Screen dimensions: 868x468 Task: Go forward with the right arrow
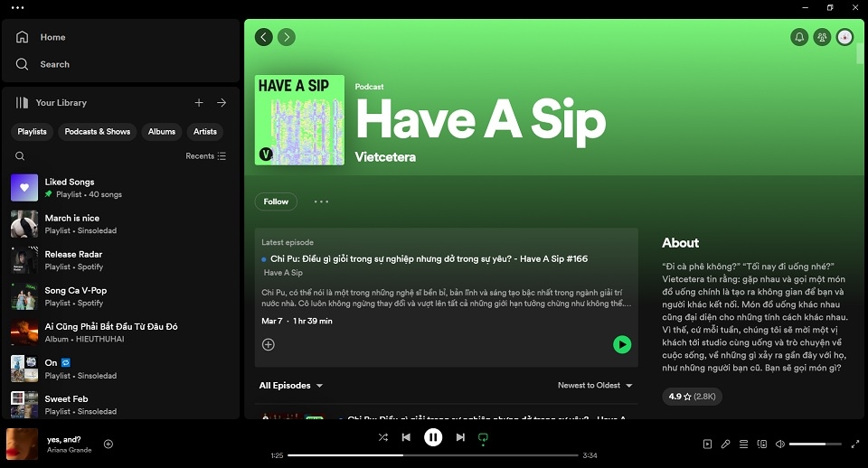[287, 37]
